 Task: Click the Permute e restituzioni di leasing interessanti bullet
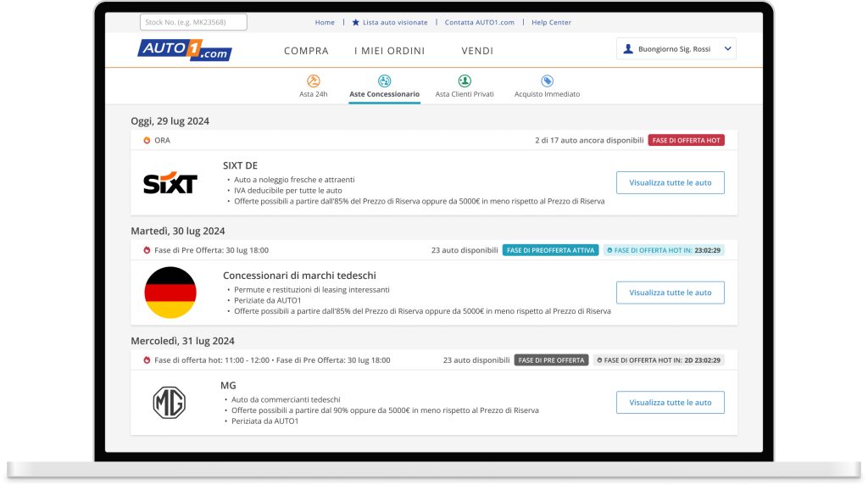pos(312,290)
